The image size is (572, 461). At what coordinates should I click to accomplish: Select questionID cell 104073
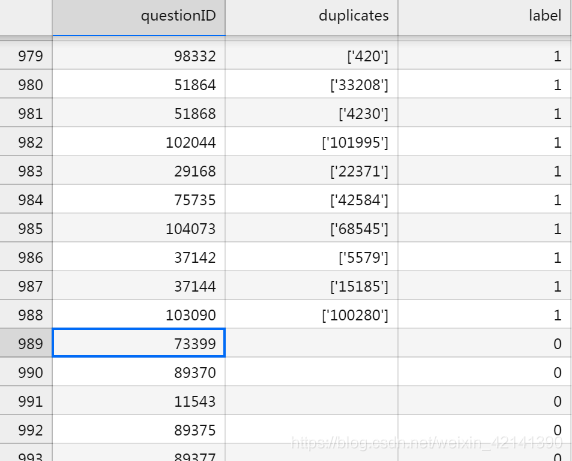point(139,228)
